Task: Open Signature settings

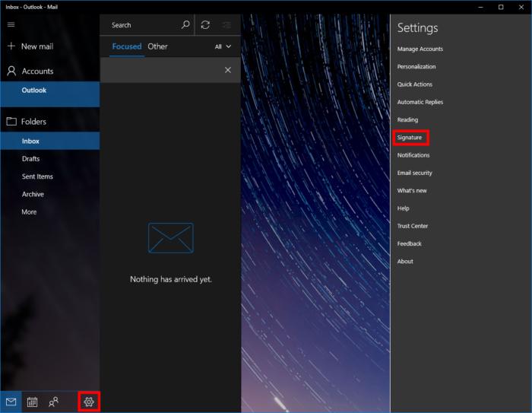Action: coord(410,137)
